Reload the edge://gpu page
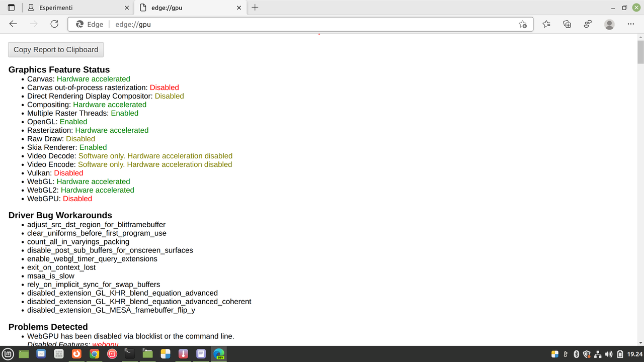This screenshot has height=362, width=644. point(54,24)
